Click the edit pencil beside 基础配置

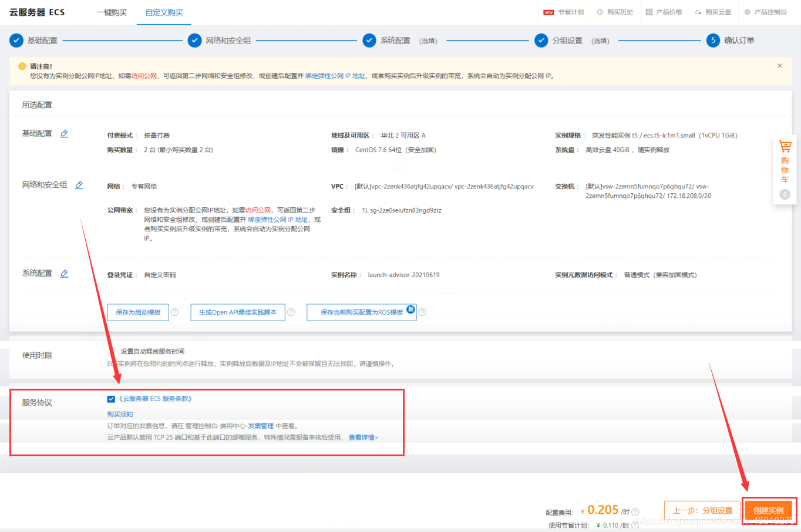coord(65,134)
